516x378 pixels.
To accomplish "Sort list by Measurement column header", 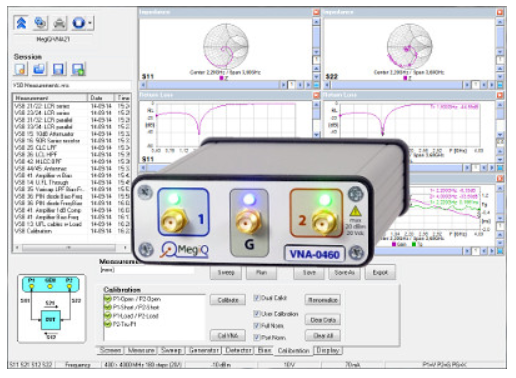I will [50, 98].
